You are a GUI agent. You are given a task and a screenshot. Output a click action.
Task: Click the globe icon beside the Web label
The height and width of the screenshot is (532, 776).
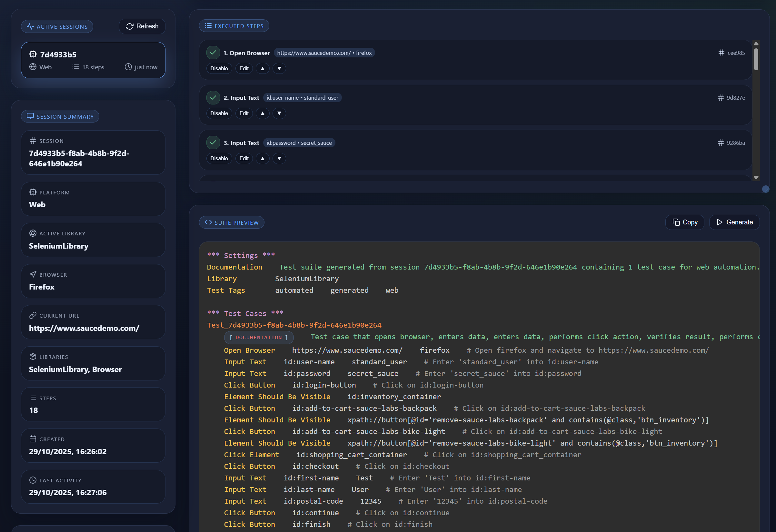coord(33,67)
